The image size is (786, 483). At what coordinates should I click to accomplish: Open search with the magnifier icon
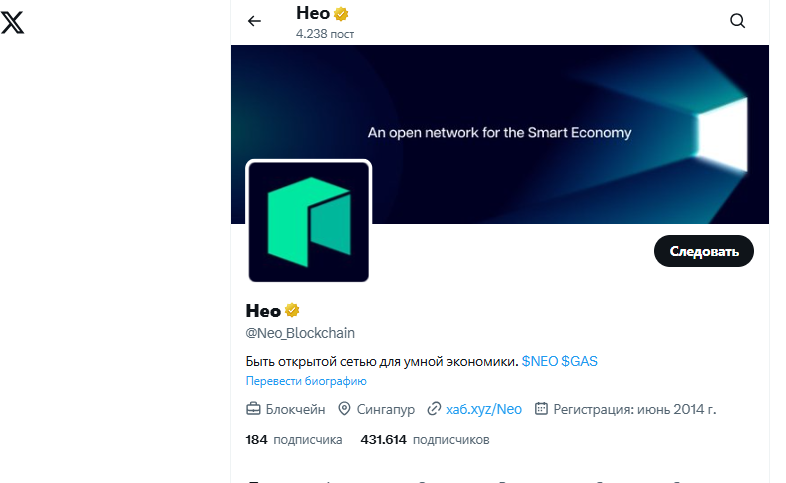[x=737, y=21]
